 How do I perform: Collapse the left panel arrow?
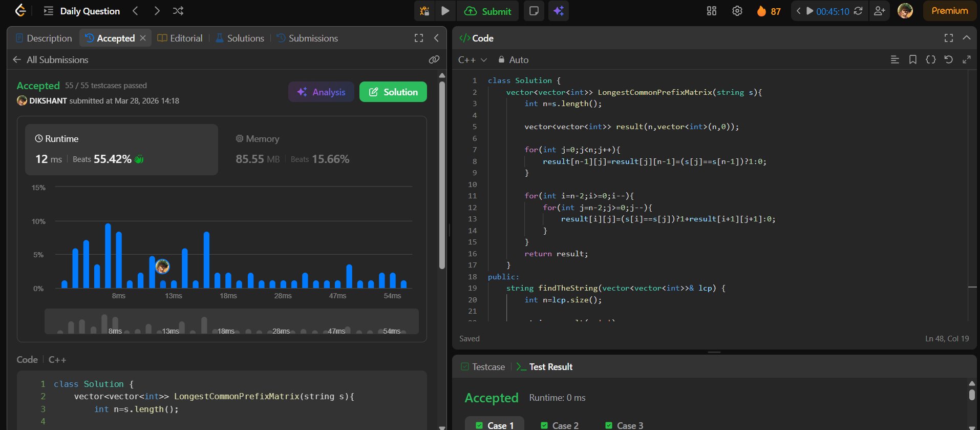coord(436,38)
